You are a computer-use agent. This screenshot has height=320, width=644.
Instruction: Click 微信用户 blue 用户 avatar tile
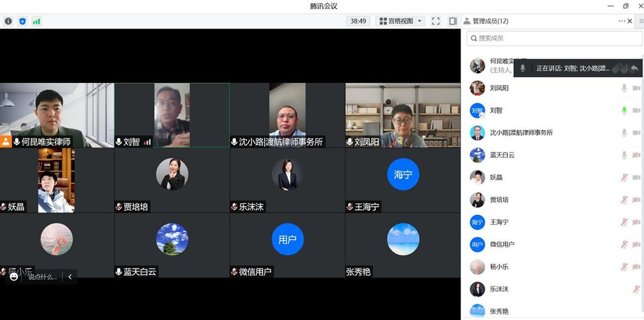point(287,245)
